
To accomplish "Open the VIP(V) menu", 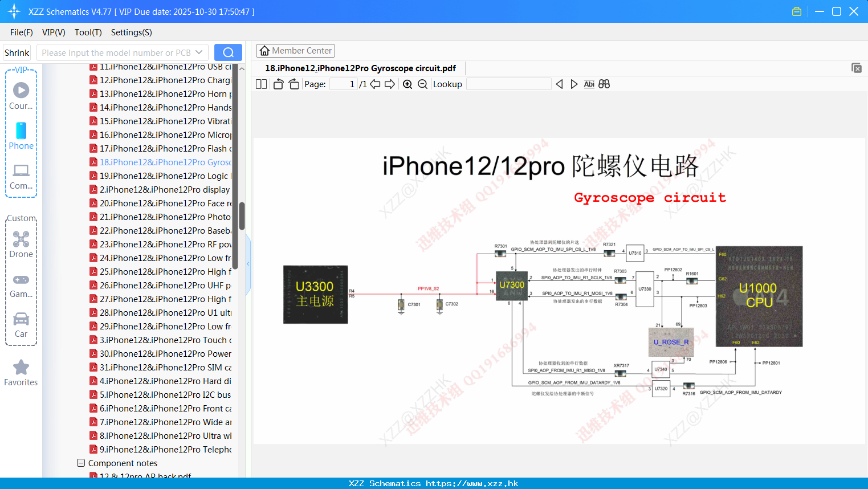I will (x=54, y=32).
